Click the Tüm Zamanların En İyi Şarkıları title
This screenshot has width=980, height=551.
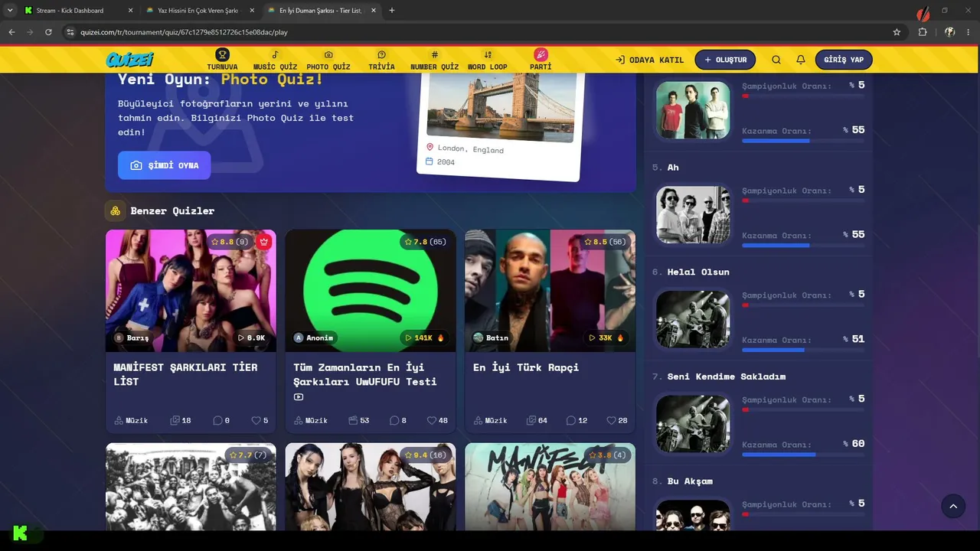365,374
